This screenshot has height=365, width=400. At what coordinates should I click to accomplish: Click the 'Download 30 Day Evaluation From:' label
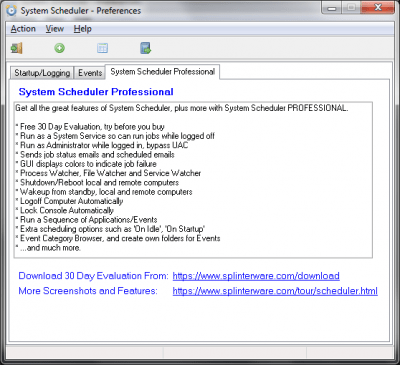[x=94, y=276]
